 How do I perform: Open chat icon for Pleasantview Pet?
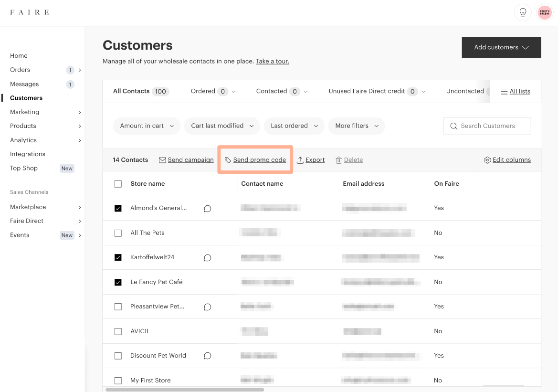pos(208,307)
